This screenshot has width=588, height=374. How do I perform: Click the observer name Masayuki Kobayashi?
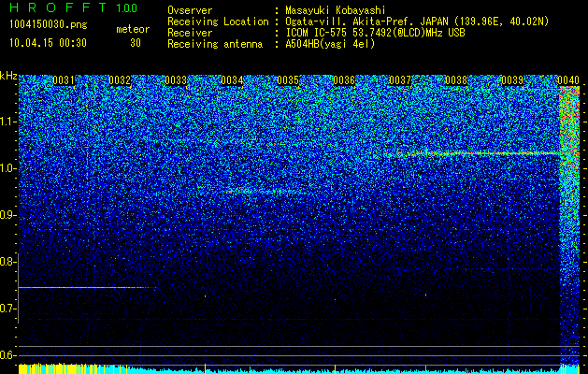335,10
